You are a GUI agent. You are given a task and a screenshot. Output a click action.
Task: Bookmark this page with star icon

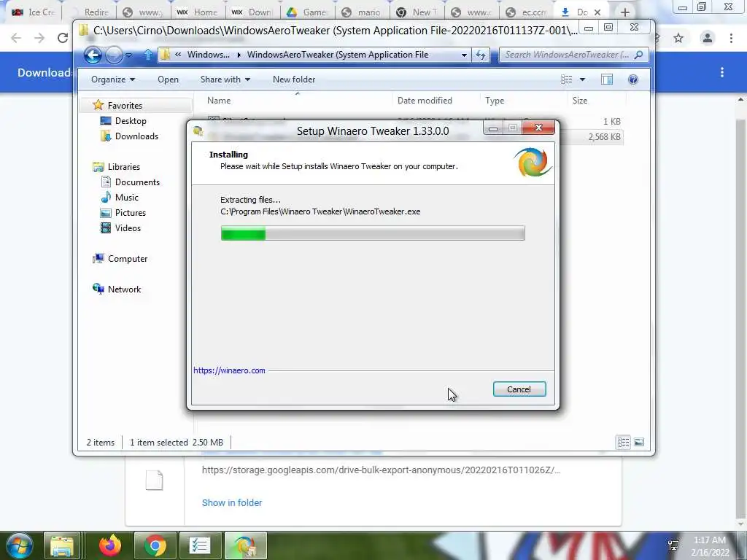678,38
